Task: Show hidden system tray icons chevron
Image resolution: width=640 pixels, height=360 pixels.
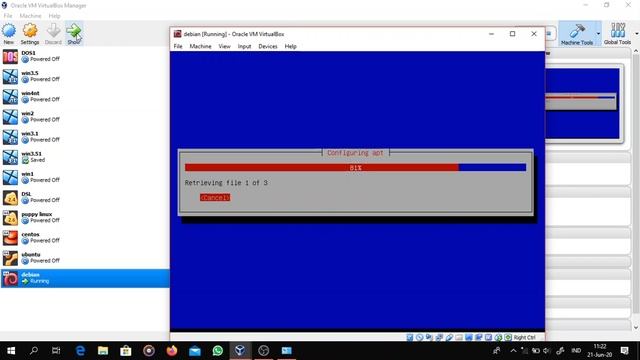Action: coord(513,351)
